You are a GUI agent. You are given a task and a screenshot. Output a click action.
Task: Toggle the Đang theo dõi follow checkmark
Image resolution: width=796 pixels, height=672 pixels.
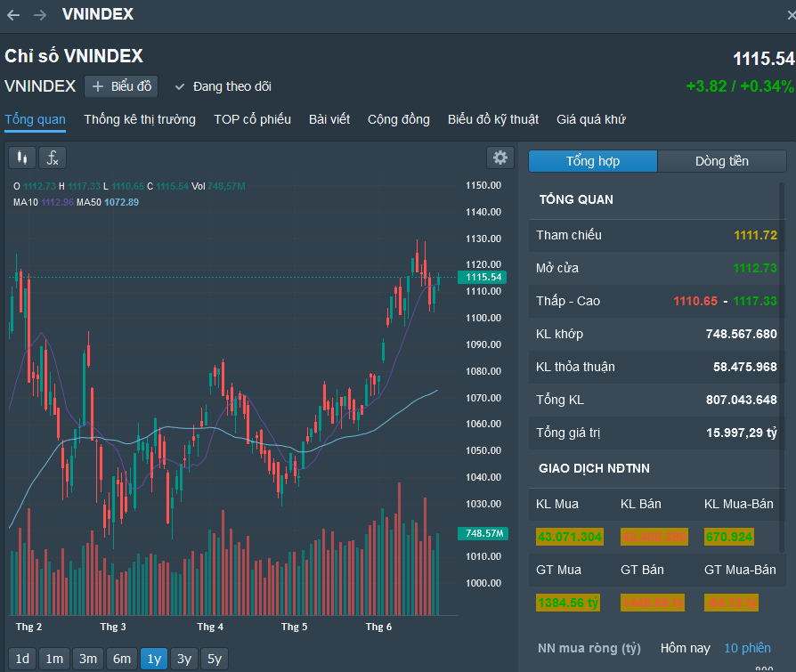[x=180, y=86]
